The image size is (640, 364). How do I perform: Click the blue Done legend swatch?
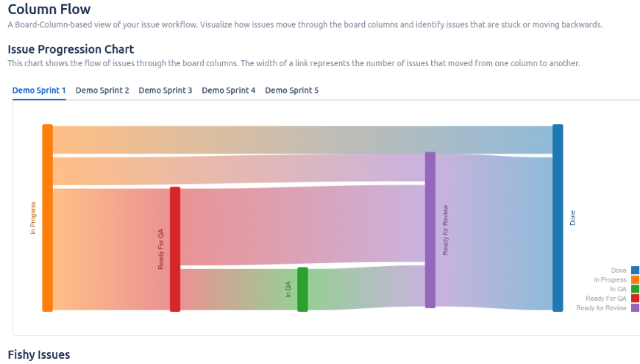pos(635,271)
